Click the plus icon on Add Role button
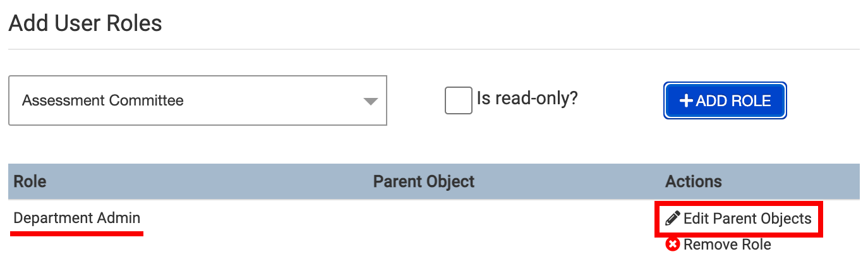 (685, 100)
